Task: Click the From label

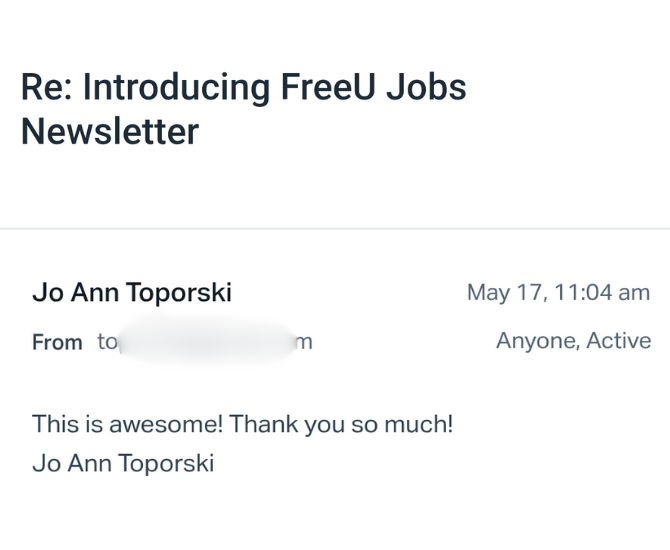Action: [x=57, y=342]
